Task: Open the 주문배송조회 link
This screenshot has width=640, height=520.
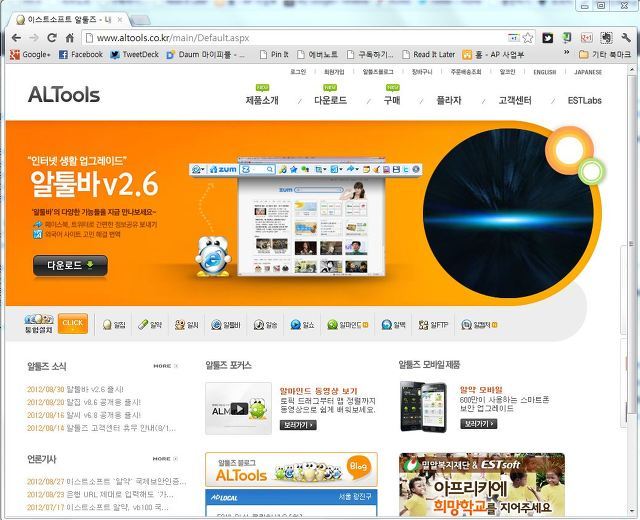Action: [x=466, y=72]
